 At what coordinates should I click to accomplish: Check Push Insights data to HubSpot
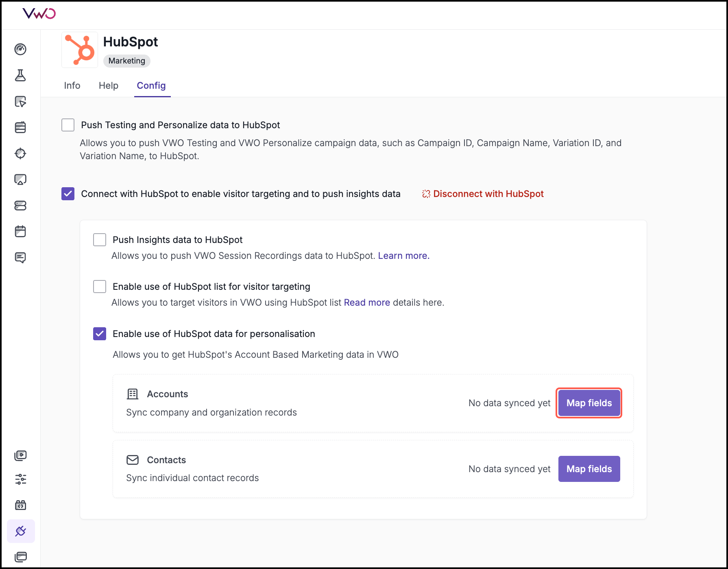coord(100,240)
